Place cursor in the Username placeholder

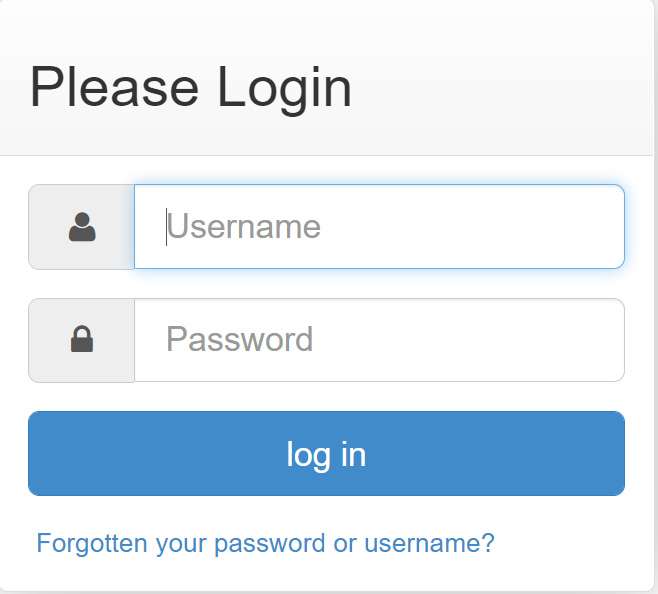tap(243, 227)
